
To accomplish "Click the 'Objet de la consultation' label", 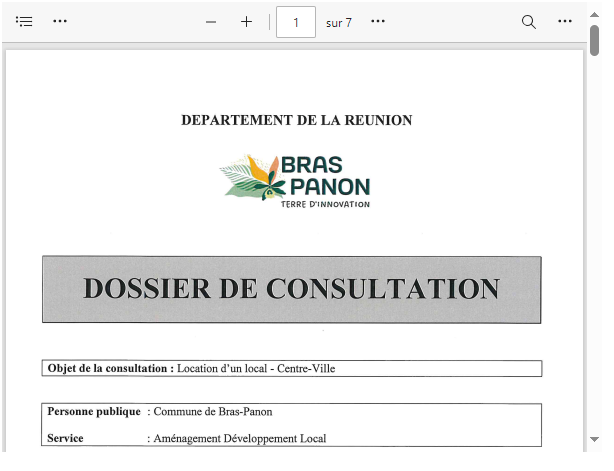I will pos(110,368).
